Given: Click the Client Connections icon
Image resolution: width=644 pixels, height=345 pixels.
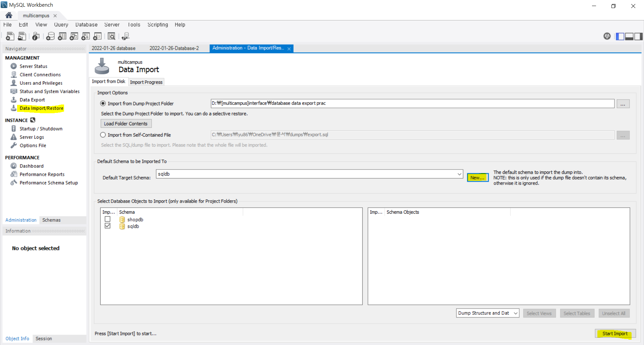Looking at the screenshot, I should tap(14, 74).
